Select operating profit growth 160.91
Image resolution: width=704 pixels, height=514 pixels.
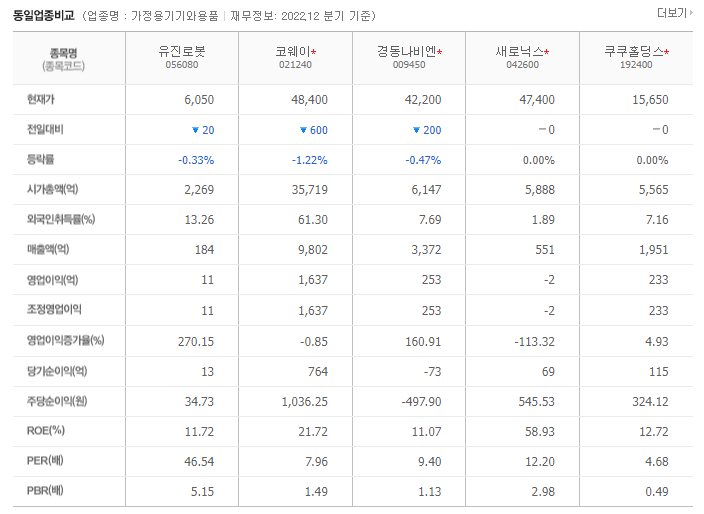(x=423, y=342)
